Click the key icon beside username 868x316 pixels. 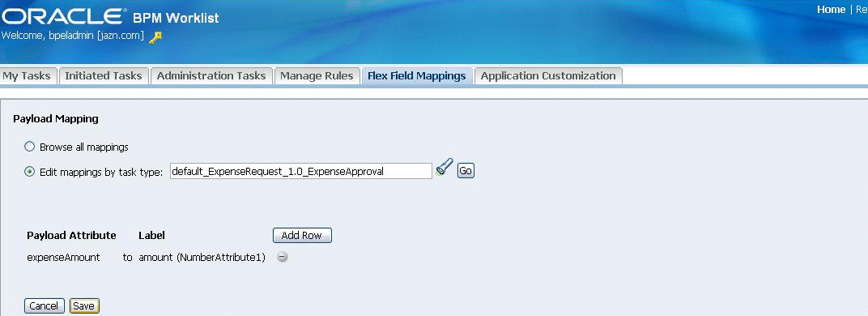pos(155,37)
